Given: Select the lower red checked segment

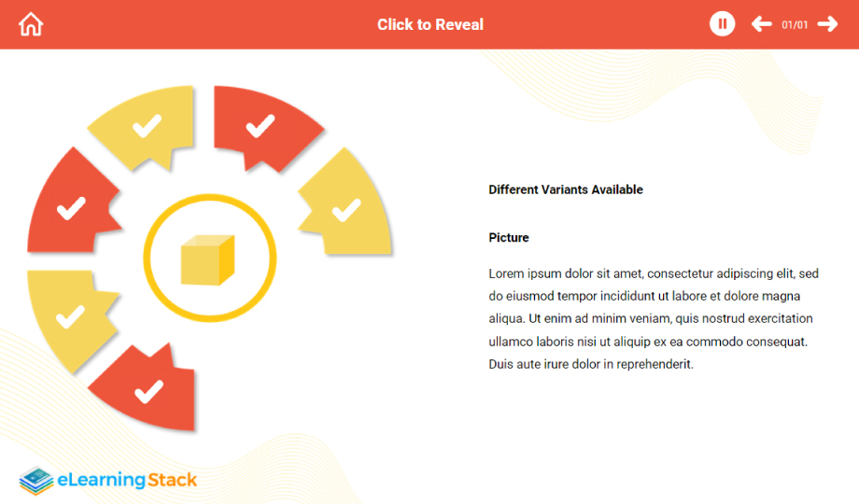Looking at the screenshot, I should [x=149, y=391].
